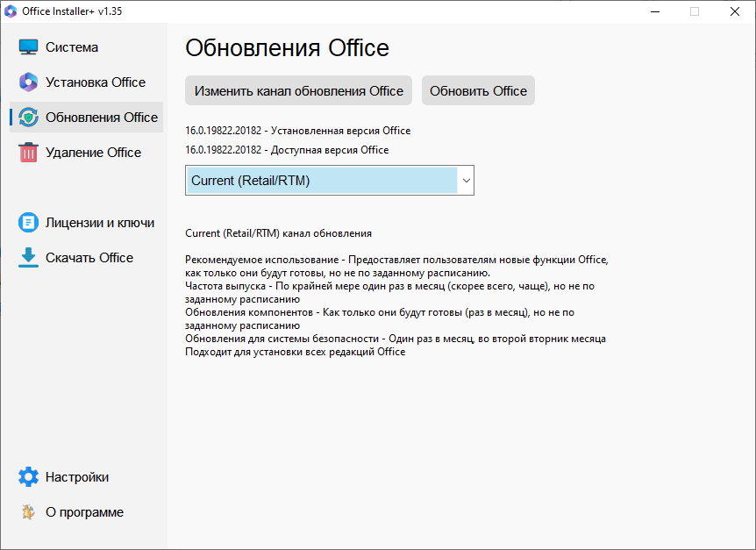756x550 pixels.
Task: Click the blue gear icon for Настройки
Action: pos(29,477)
